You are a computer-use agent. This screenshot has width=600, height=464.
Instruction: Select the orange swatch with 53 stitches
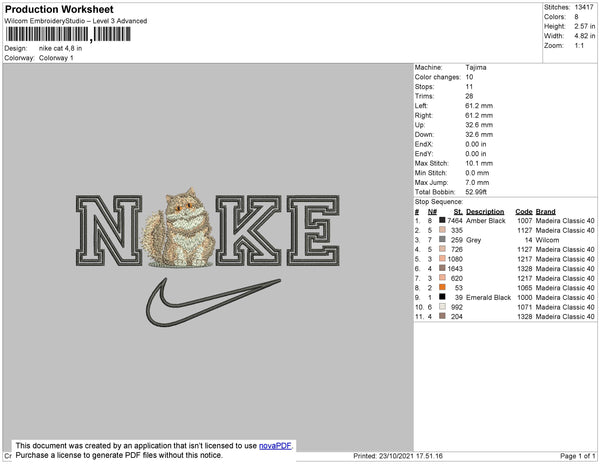coord(442,287)
